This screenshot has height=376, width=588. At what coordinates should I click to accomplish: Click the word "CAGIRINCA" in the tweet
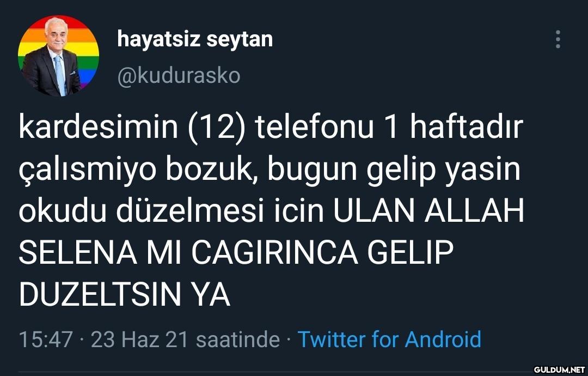tap(274, 252)
